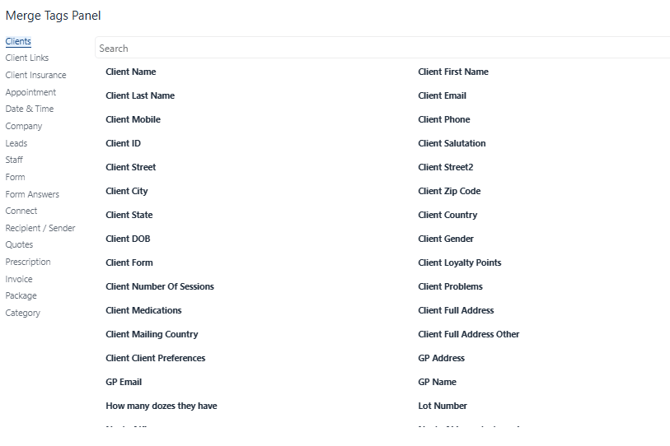The image size is (670, 446).
Task: Switch to Client Insurance category
Action: pos(36,75)
